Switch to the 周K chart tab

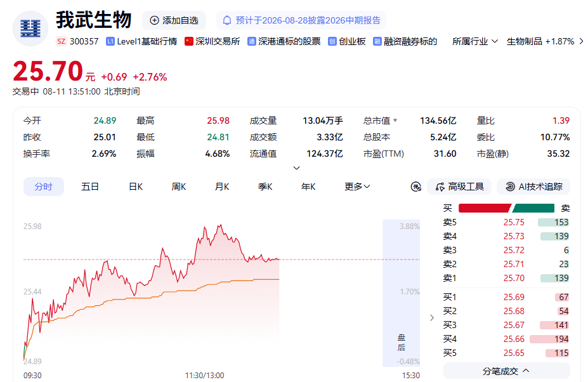(x=179, y=187)
